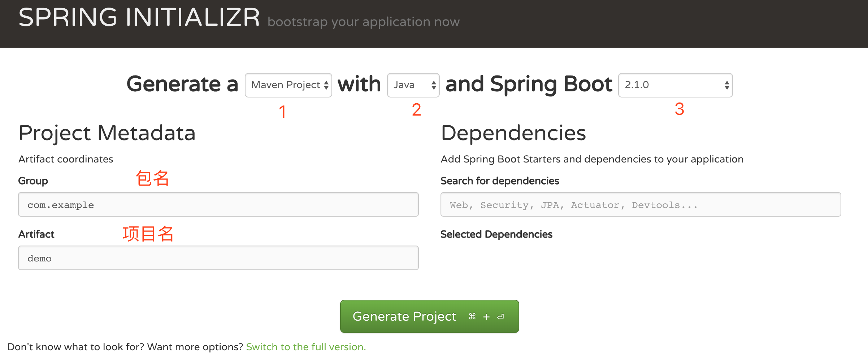Click the red 包名 annotation near Group
The height and width of the screenshot is (364, 868).
click(152, 178)
